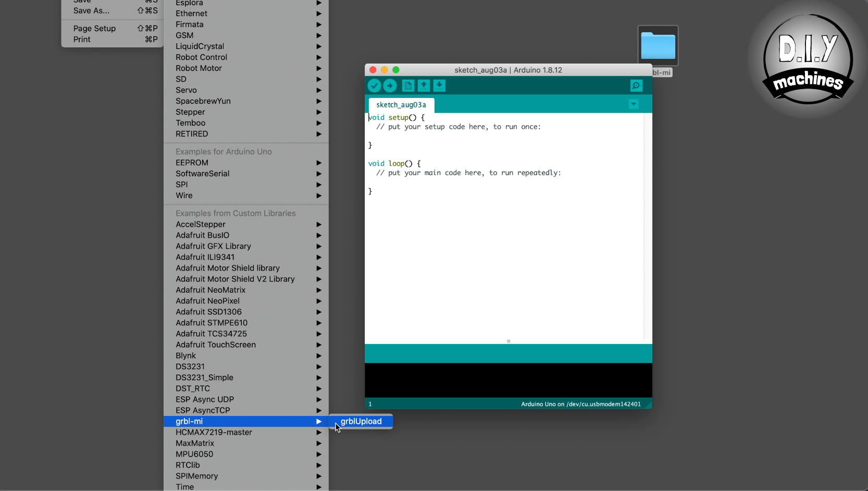Image resolution: width=868 pixels, height=491 pixels.
Task: Click the Upload arrow button
Action: (390, 85)
